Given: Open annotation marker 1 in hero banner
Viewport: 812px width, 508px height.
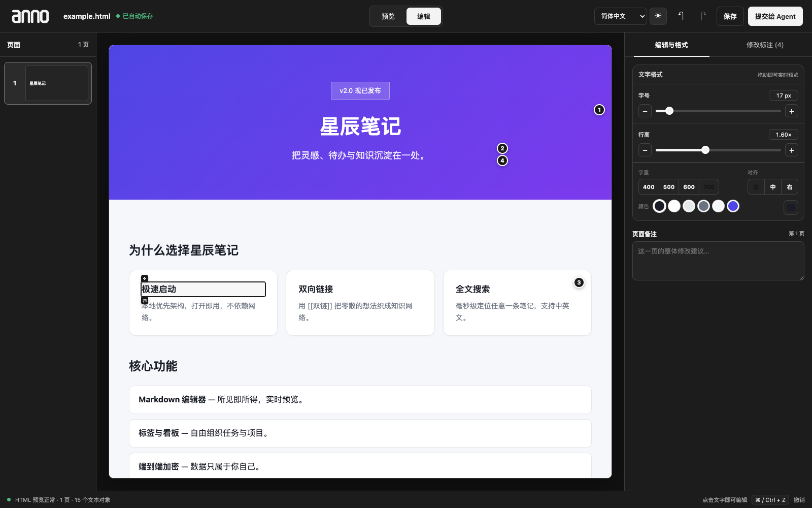Looking at the screenshot, I should [x=599, y=110].
